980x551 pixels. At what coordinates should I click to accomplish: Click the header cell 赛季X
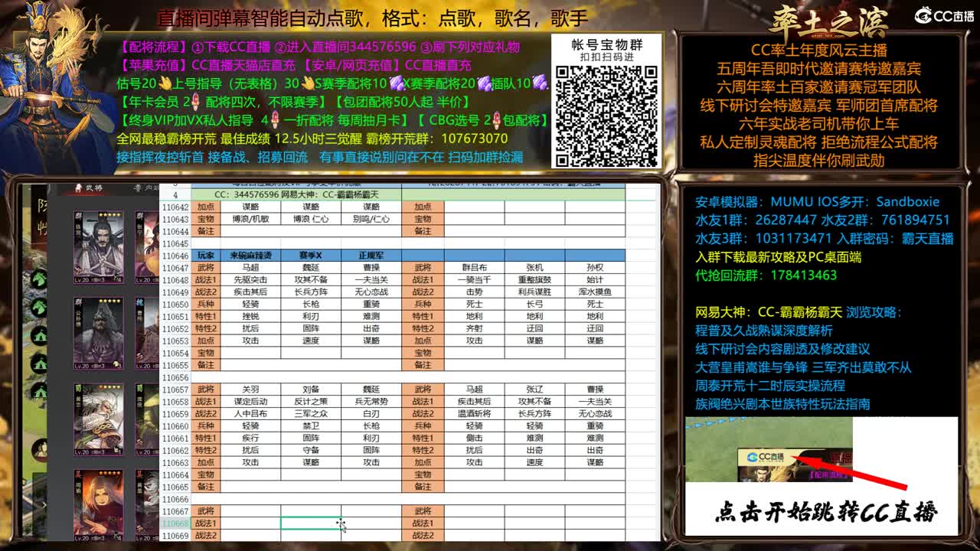pos(311,256)
